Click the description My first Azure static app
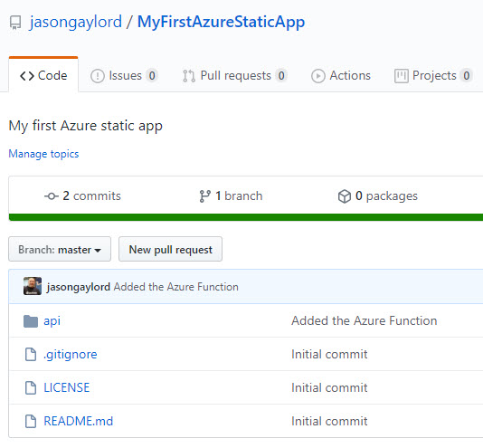Screen dimensions: 483x448 (86, 126)
